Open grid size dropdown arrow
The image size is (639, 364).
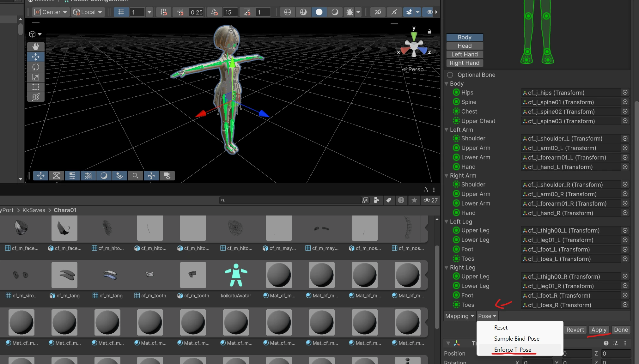tap(149, 12)
